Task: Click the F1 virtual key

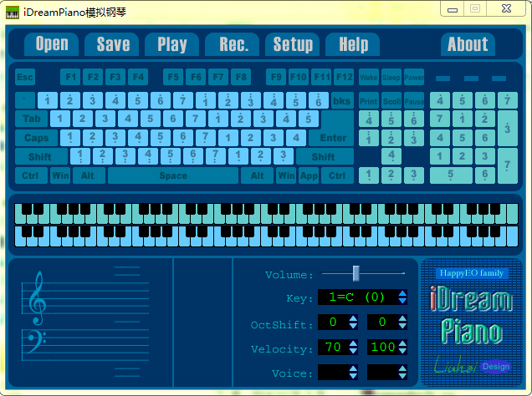Action: tap(70, 77)
